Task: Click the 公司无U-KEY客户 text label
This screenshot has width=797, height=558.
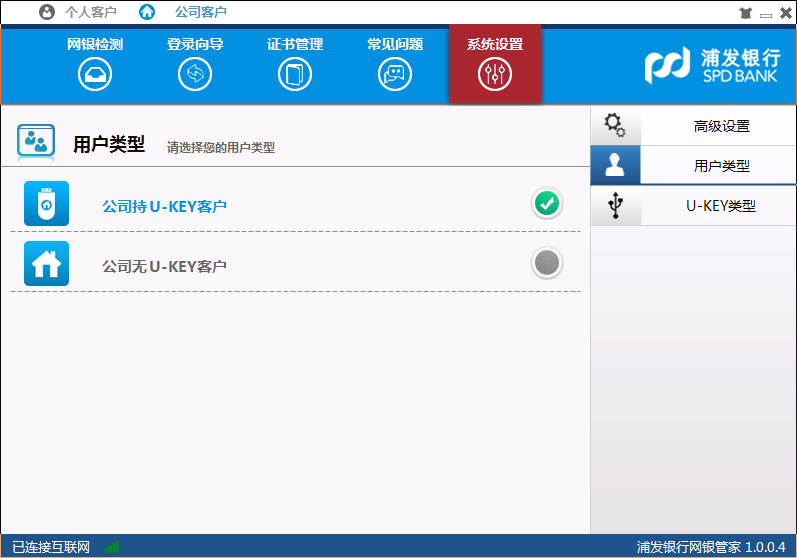Action: [164, 267]
